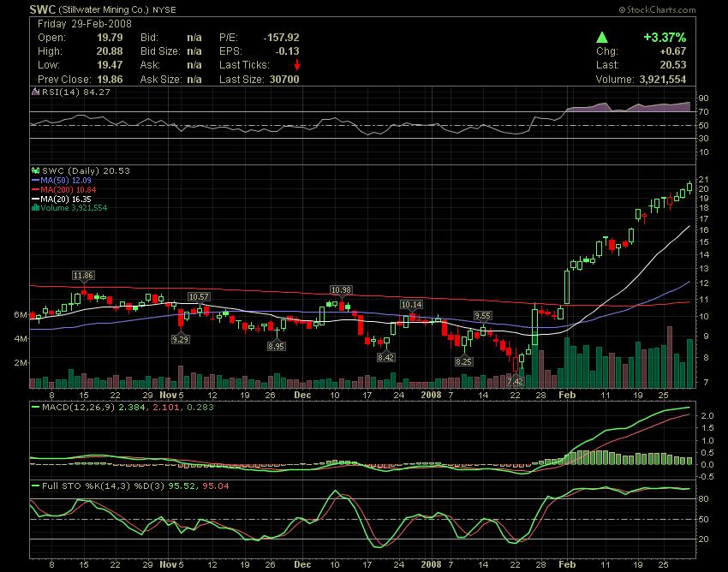
Task: Click the header Volume value 3,921,554
Action: tap(663, 80)
